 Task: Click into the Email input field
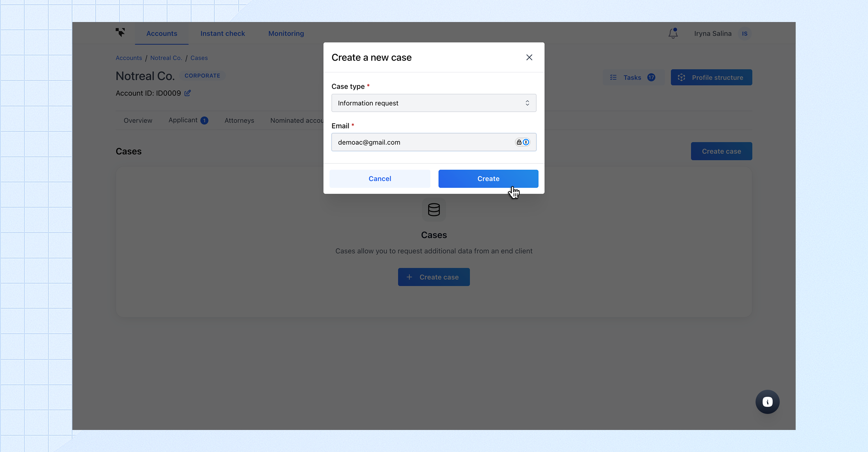[421, 142]
